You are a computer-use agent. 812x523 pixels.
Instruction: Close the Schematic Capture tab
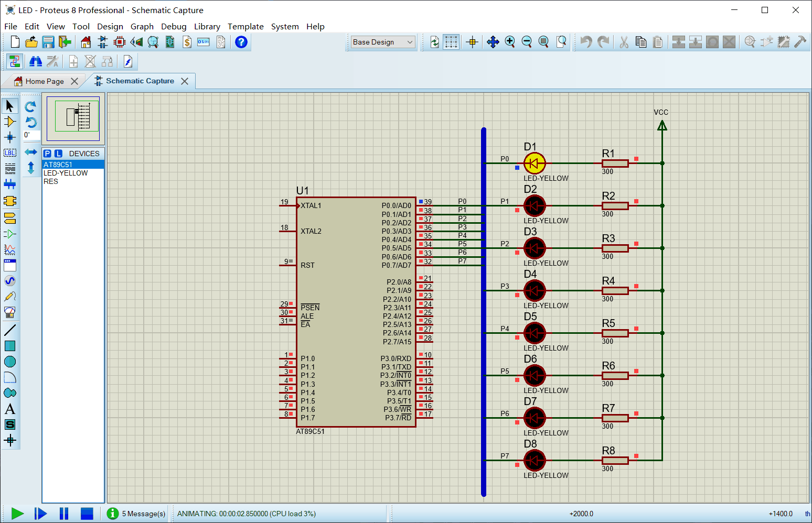185,81
